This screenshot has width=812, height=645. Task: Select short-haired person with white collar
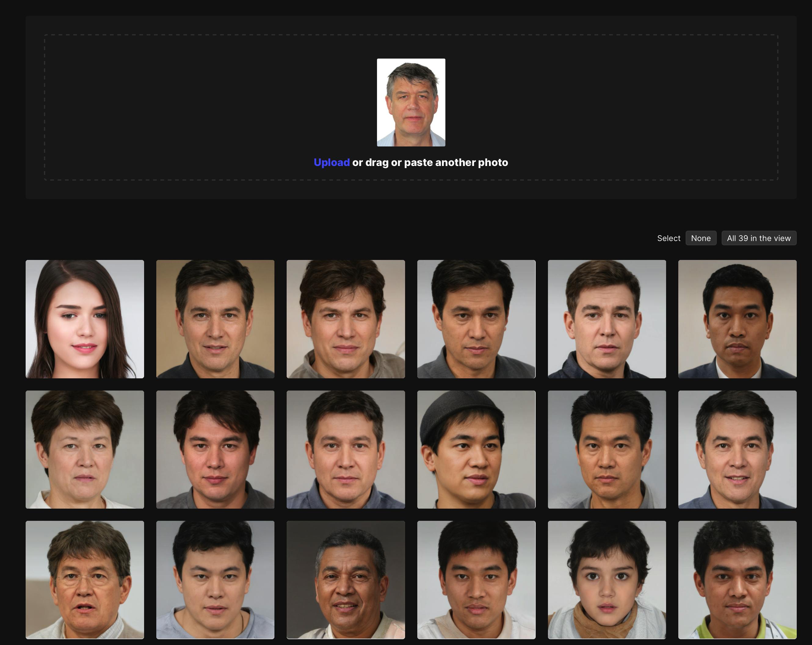click(85, 449)
